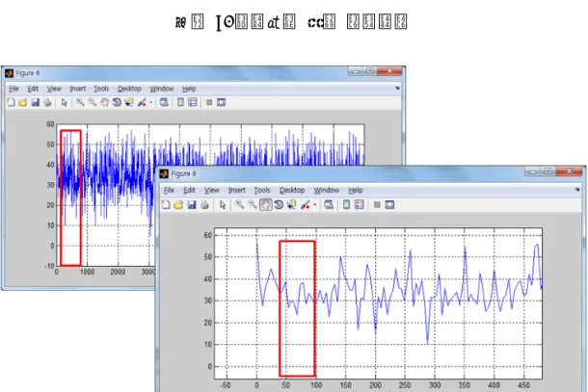Select the Edit Plot arrow in back figure
Screen dimensions: 588x392
pyautogui.click(x=65, y=102)
